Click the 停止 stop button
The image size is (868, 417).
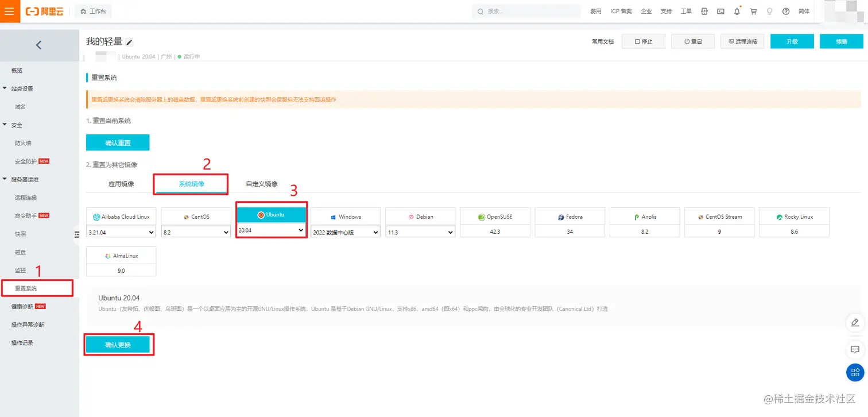click(x=644, y=41)
